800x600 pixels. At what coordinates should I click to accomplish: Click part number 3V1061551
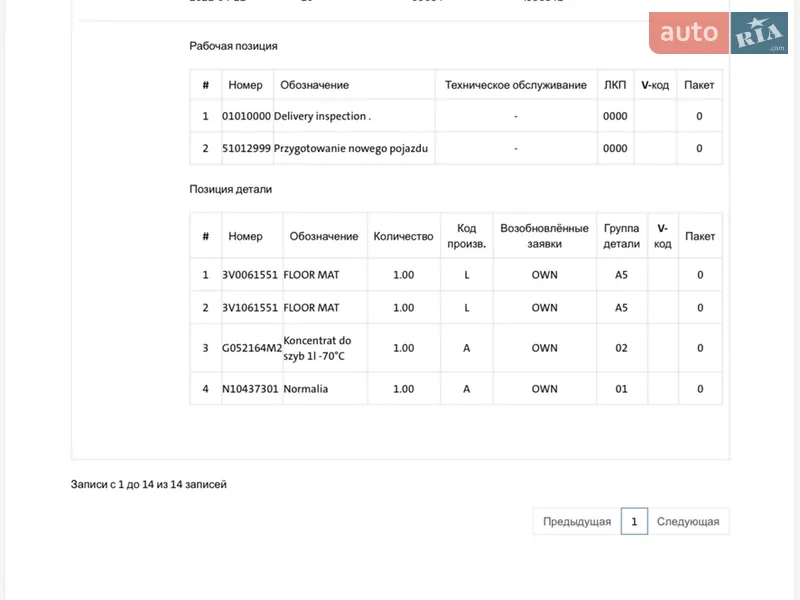point(250,308)
